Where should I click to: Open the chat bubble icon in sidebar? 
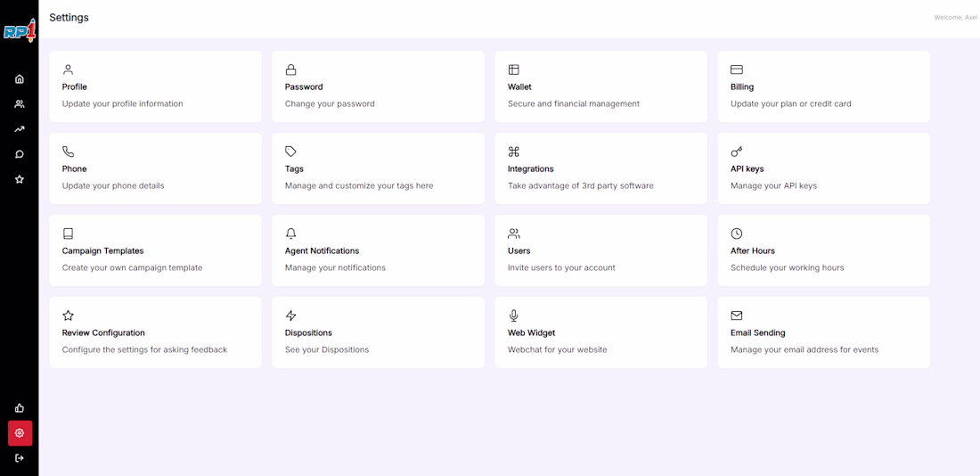pos(20,154)
